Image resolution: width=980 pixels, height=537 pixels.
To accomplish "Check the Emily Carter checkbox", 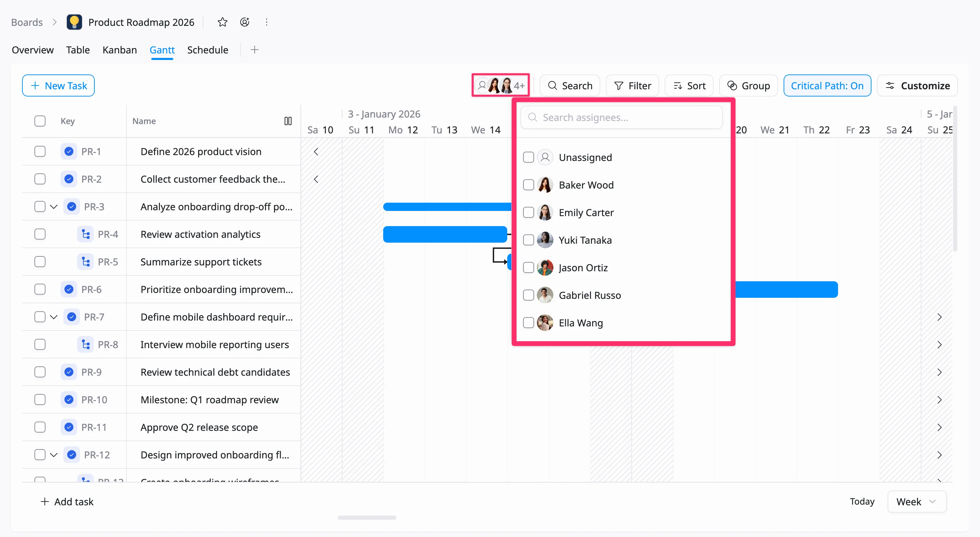I will 529,213.
